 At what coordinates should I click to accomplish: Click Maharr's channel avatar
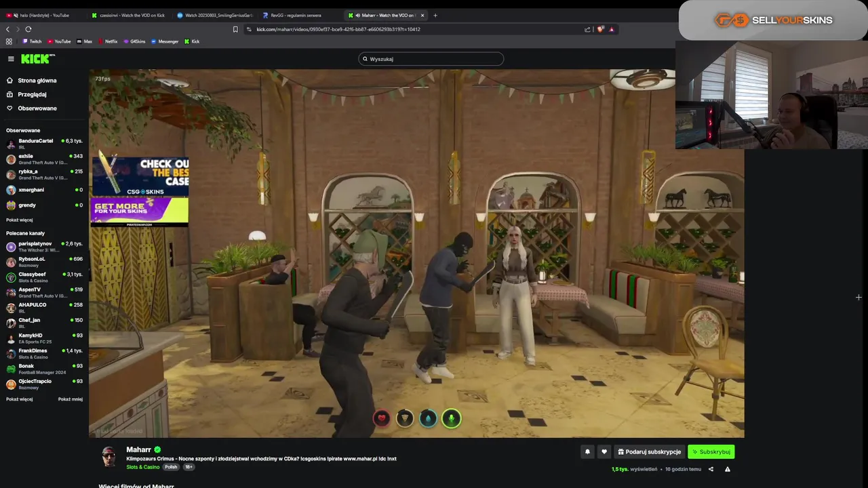[108, 457]
